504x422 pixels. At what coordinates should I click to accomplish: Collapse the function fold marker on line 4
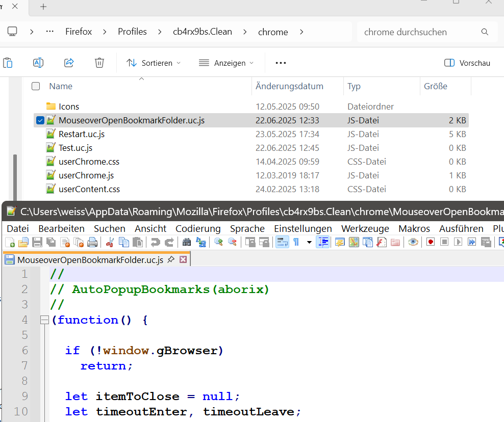[x=43, y=320]
